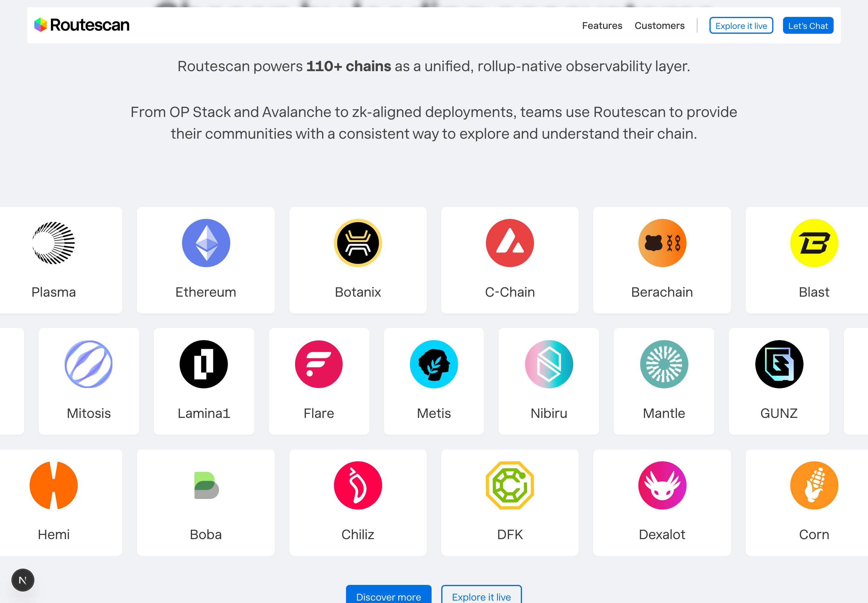Click the Botanix label text
Image resolution: width=868 pixels, height=603 pixels.
[358, 292]
